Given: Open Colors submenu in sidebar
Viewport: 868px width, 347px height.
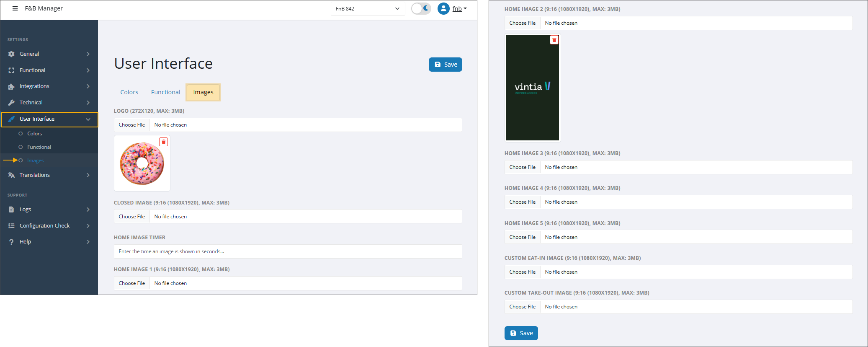Looking at the screenshot, I should coord(34,134).
